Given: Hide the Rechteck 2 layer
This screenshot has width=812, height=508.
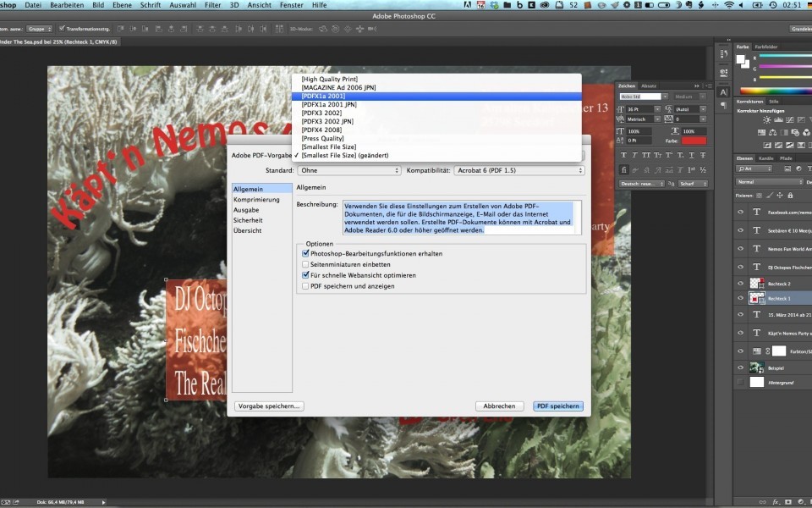Looking at the screenshot, I should pyautogui.click(x=741, y=283).
